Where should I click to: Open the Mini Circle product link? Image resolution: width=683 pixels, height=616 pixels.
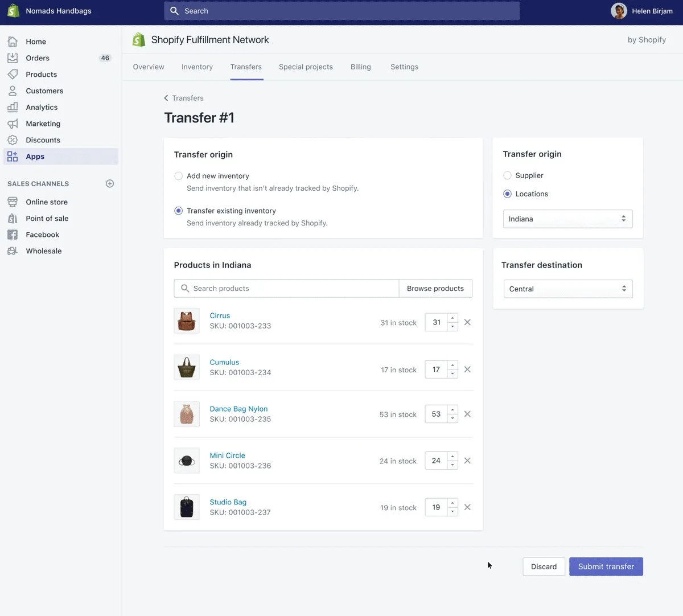click(x=227, y=455)
